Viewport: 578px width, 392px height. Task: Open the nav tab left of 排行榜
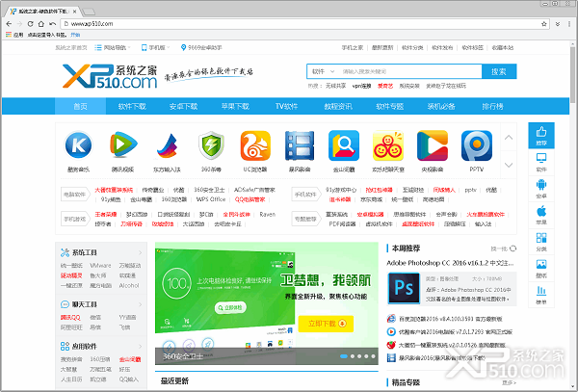[441, 107]
